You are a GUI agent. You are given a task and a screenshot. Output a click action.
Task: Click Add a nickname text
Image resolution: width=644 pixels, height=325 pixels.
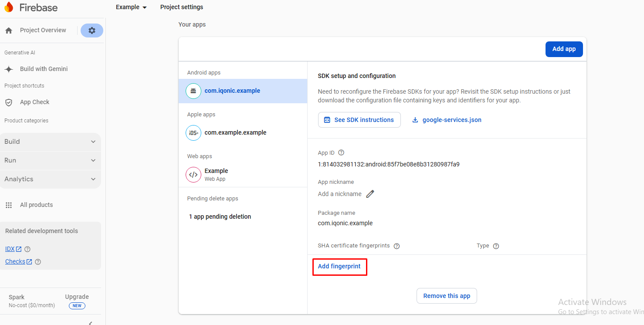click(340, 194)
